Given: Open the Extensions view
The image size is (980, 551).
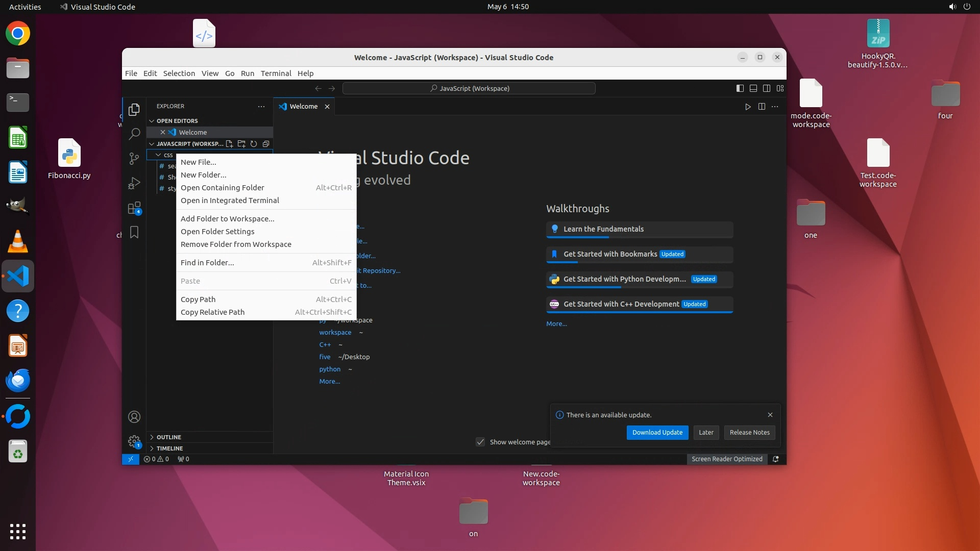Looking at the screenshot, I should tap(134, 208).
